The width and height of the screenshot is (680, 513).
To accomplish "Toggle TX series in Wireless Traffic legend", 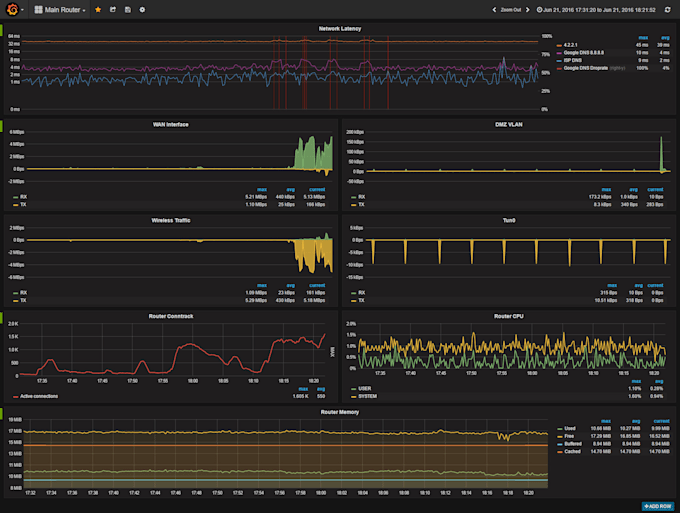I will (x=23, y=301).
